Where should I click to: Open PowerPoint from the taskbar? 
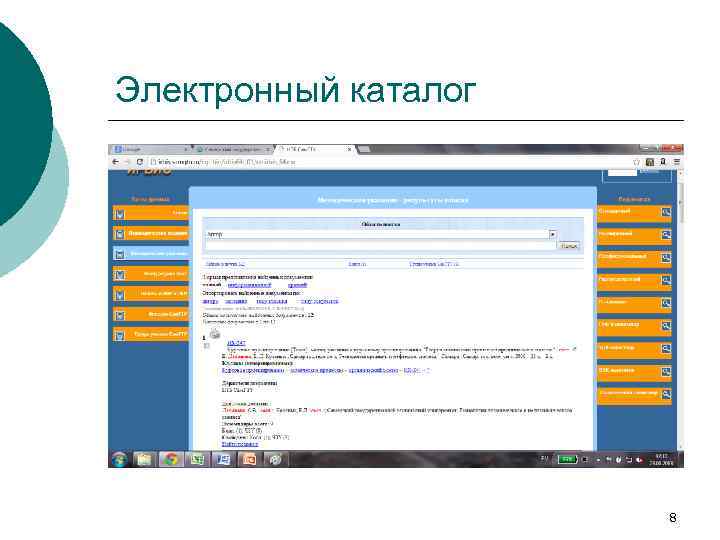249,459
